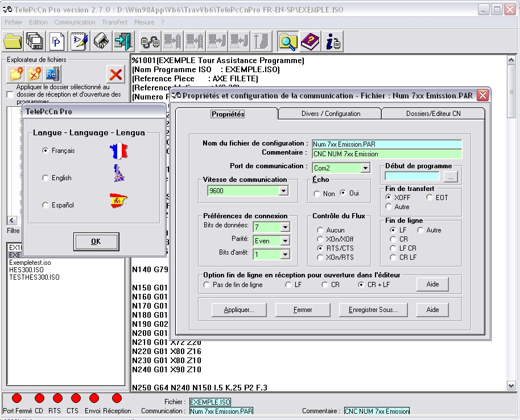This screenshot has height=420, width=520.
Task: Click the editor vertical scrollbar up arrow
Action: click(x=511, y=60)
